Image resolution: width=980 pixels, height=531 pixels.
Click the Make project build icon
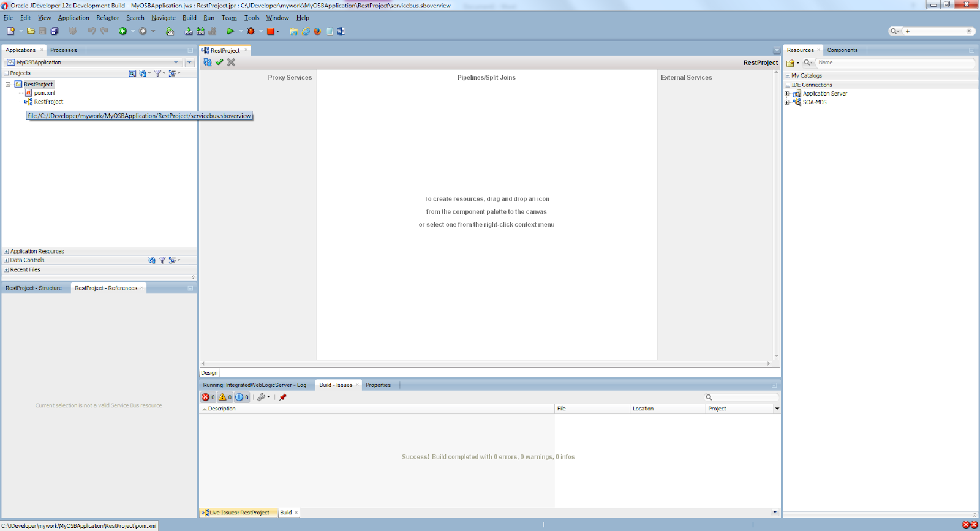189,31
